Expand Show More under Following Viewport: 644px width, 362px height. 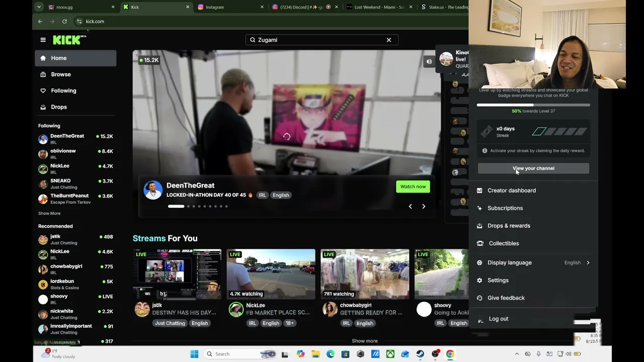(x=49, y=213)
